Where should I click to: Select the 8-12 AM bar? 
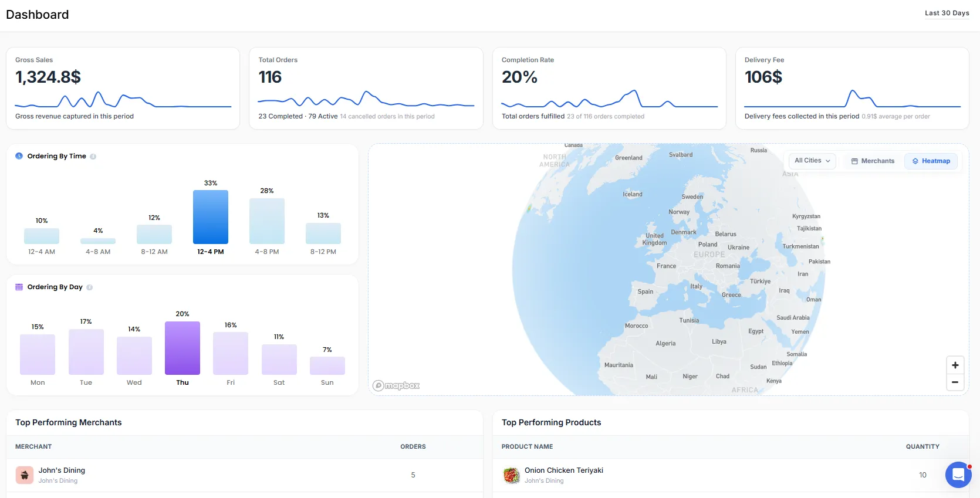point(154,234)
